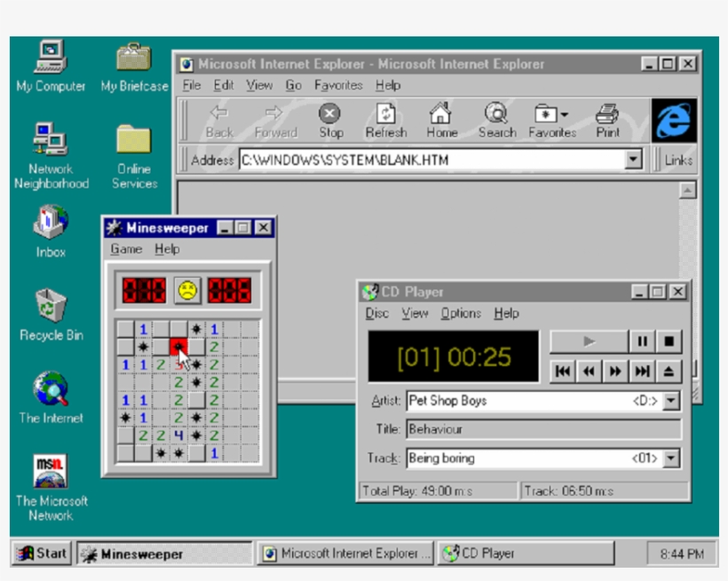Image resolution: width=728 pixels, height=581 pixels.
Task: Click Print in Internet Explorer toolbar
Action: (608, 121)
